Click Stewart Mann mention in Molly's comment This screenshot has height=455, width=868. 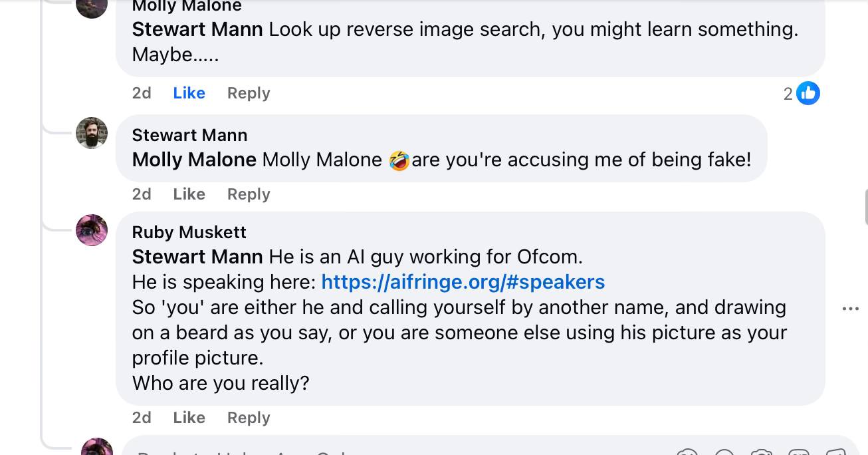pos(197,29)
